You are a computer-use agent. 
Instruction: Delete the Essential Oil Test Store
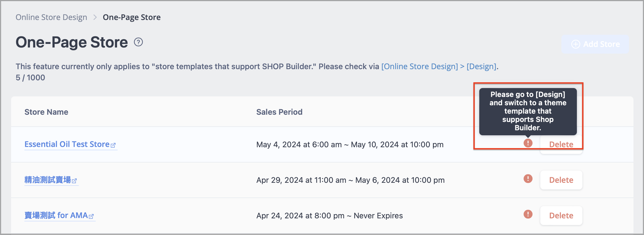pos(561,144)
